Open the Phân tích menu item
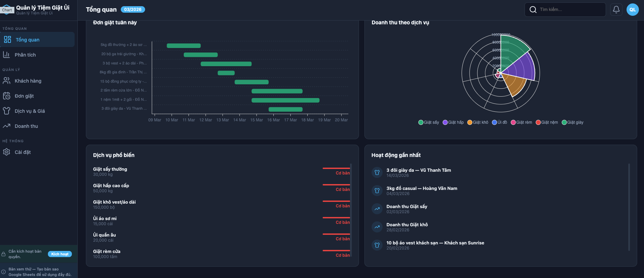Viewport: 644px width, 278px height. pos(25,55)
